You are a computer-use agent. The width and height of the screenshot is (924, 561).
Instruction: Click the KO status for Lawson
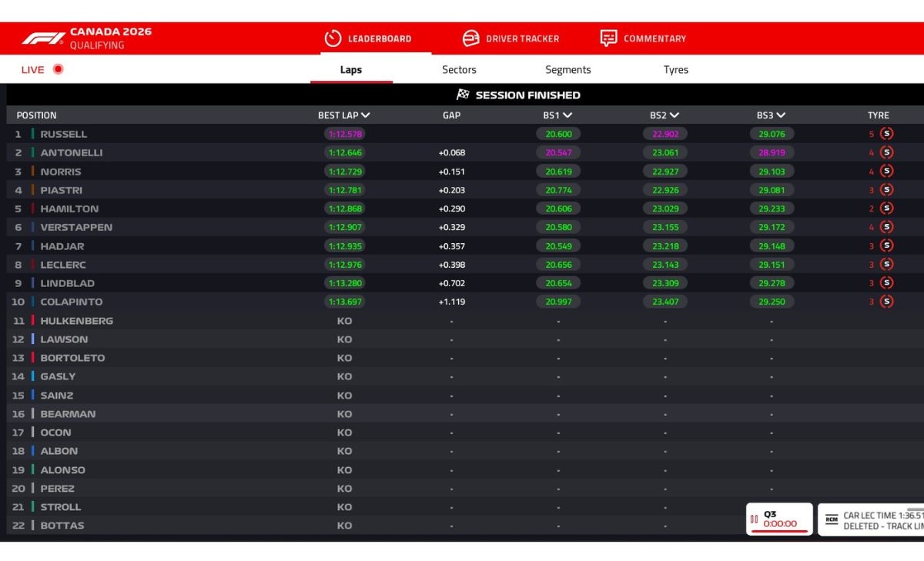pyautogui.click(x=344, y=339)
